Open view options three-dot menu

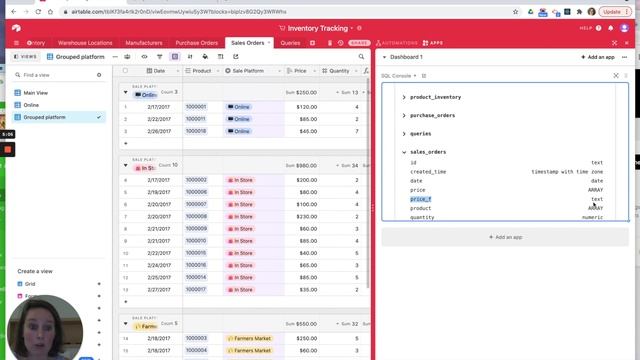(115, 57)
